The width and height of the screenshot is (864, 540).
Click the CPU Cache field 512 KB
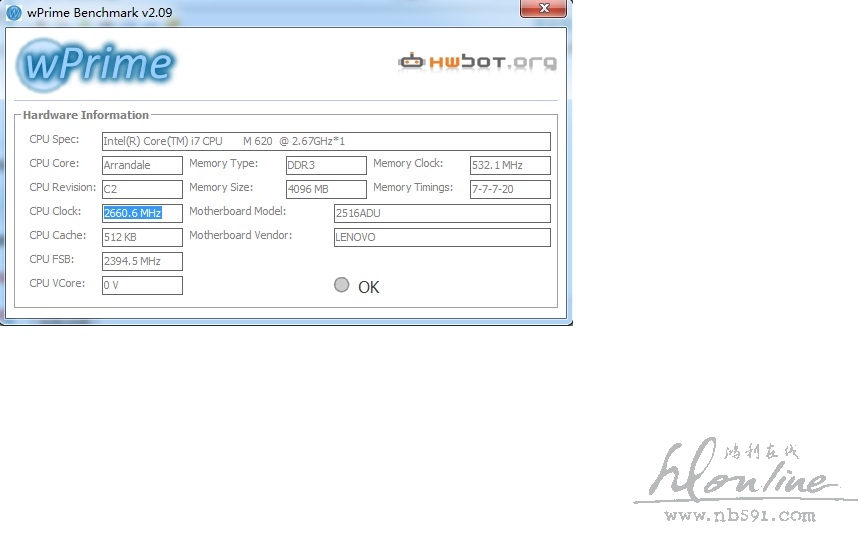tap(142, 237)
